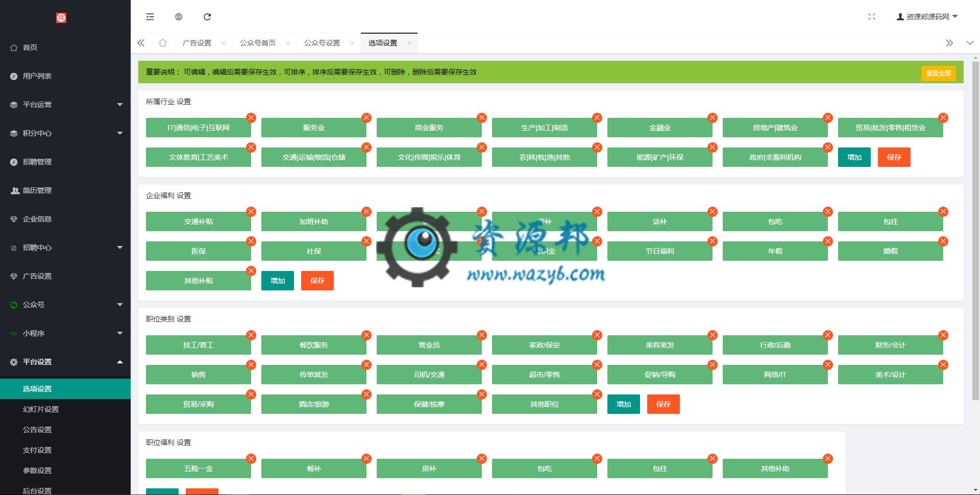Click the vertical page scrollbar
The height and width of the screenshot is (495, 980).
[x=975, y=230]
